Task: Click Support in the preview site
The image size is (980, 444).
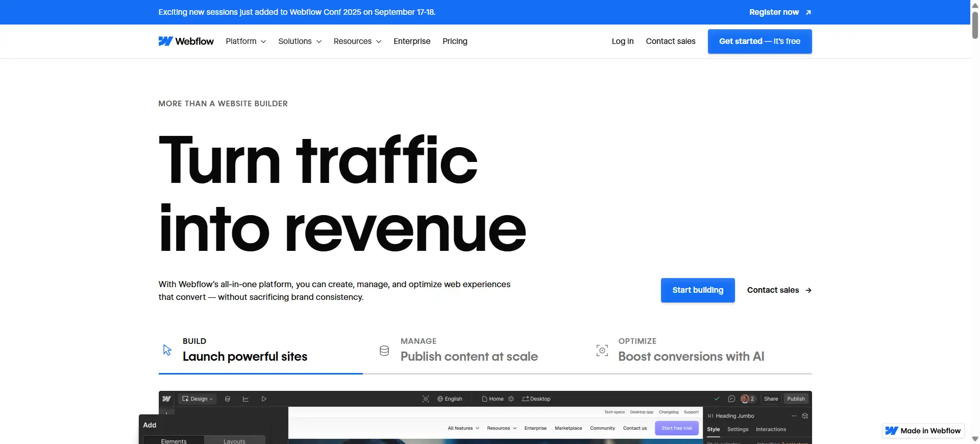Action: click(x=692, y=412)
